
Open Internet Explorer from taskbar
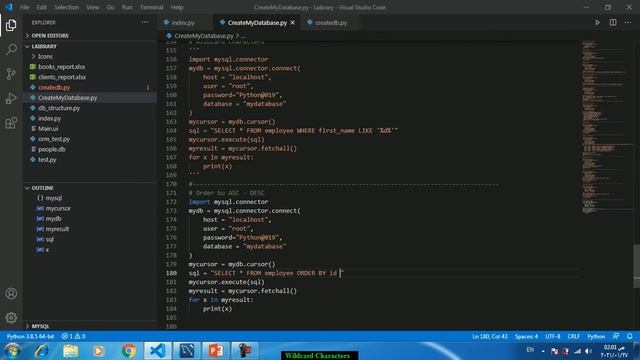click(41, 351)
